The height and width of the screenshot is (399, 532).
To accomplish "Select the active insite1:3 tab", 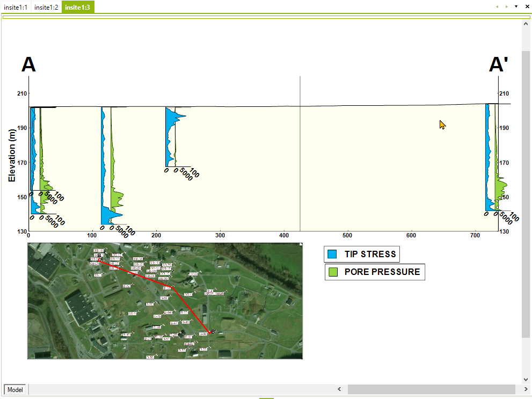I will click(78, 7).
